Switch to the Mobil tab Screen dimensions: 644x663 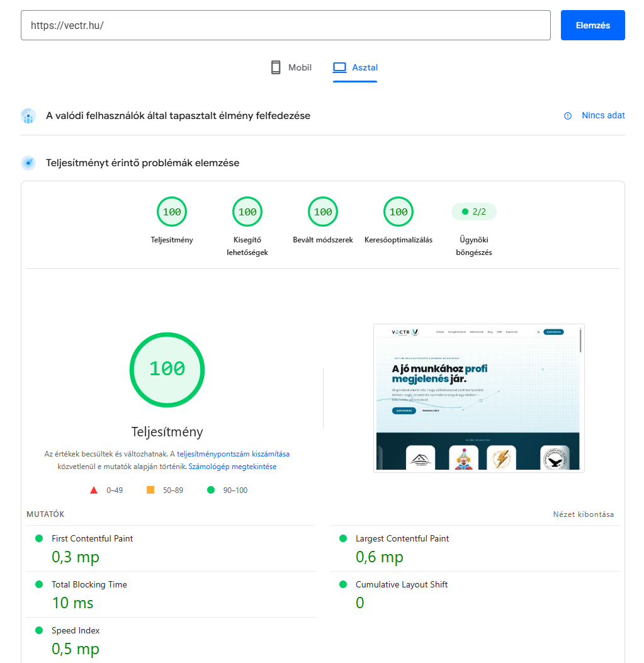point(291,67)
